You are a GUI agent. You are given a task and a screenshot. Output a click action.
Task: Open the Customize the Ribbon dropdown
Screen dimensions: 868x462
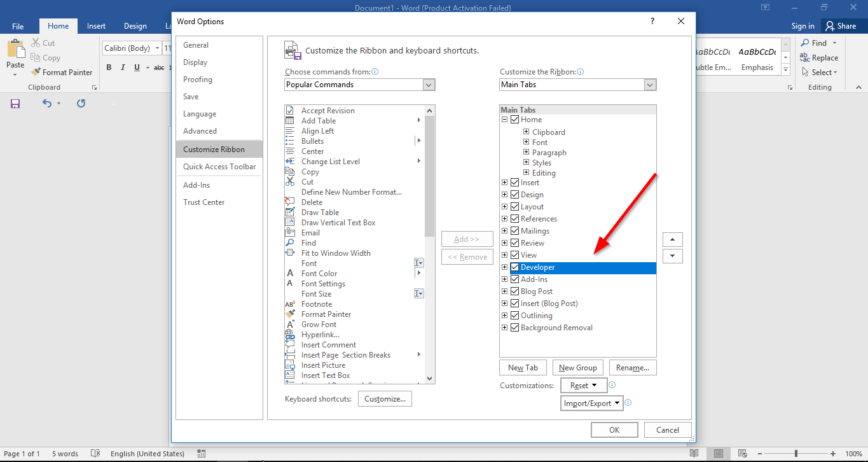[x=649, y=84]
